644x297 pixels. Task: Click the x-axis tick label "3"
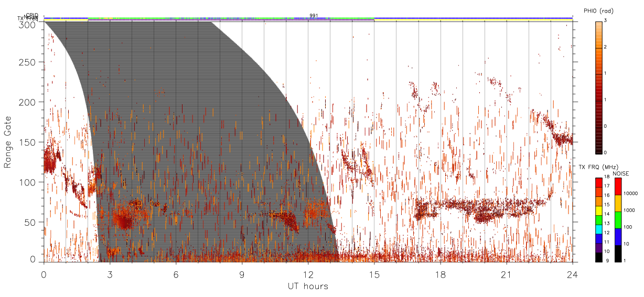tap(110, 274)
